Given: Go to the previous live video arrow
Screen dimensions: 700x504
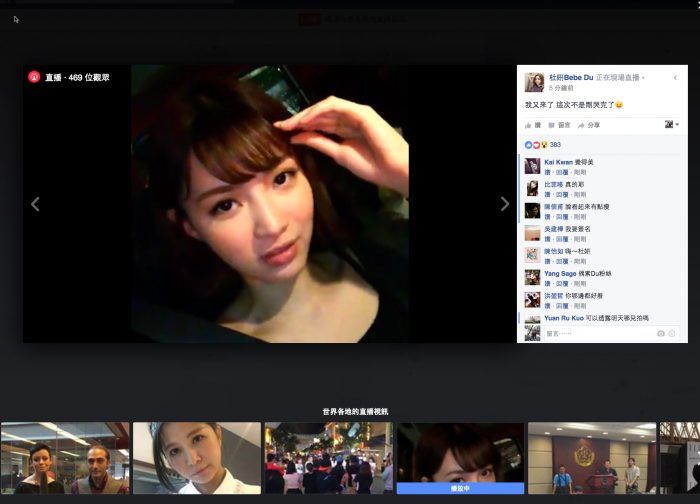Looking at the screenshot, I should [35, 204].
